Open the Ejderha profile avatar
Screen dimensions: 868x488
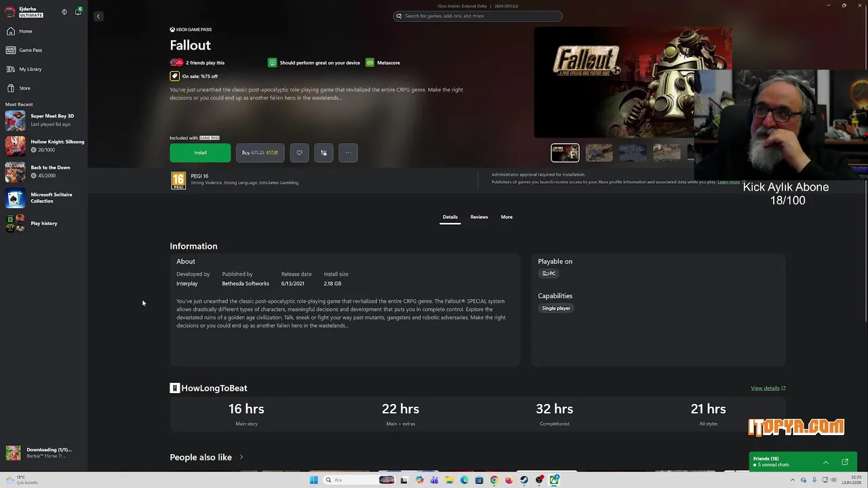point(10,12)
